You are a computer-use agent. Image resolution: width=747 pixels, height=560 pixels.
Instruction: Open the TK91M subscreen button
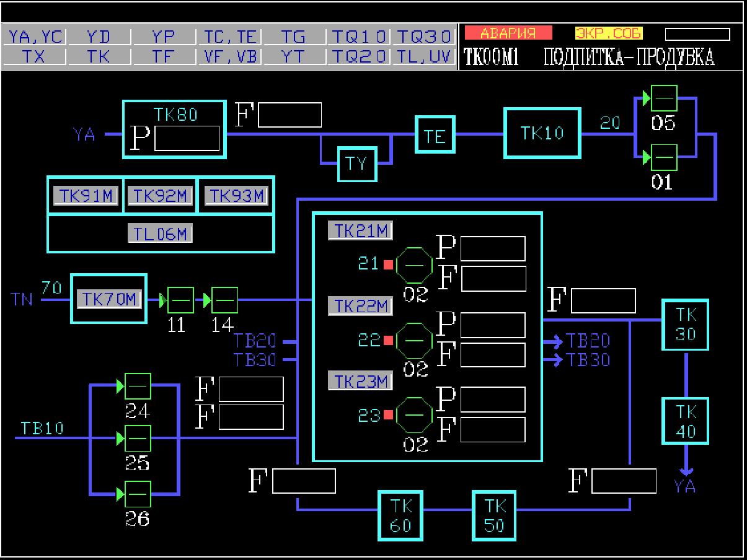[85, 196]
